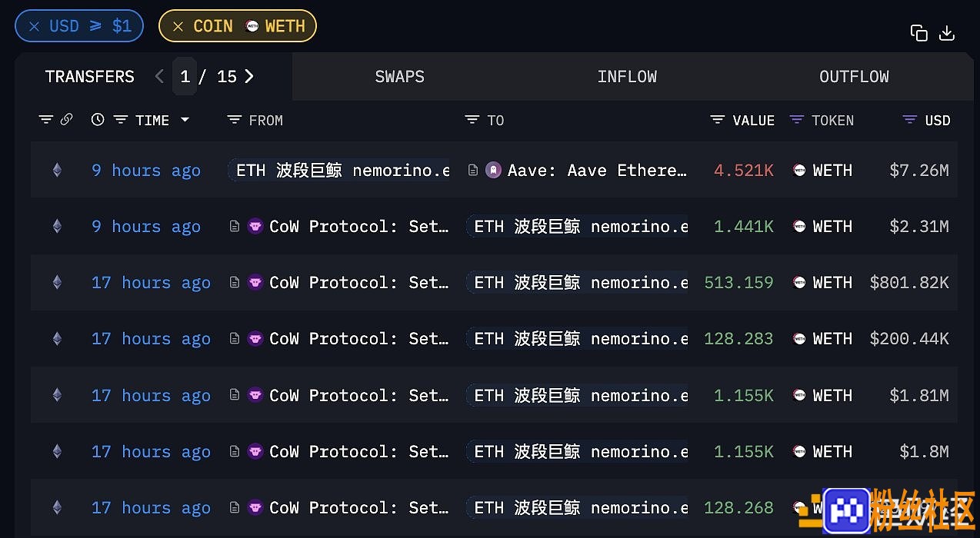Go to next transfers page arrow

249,76
